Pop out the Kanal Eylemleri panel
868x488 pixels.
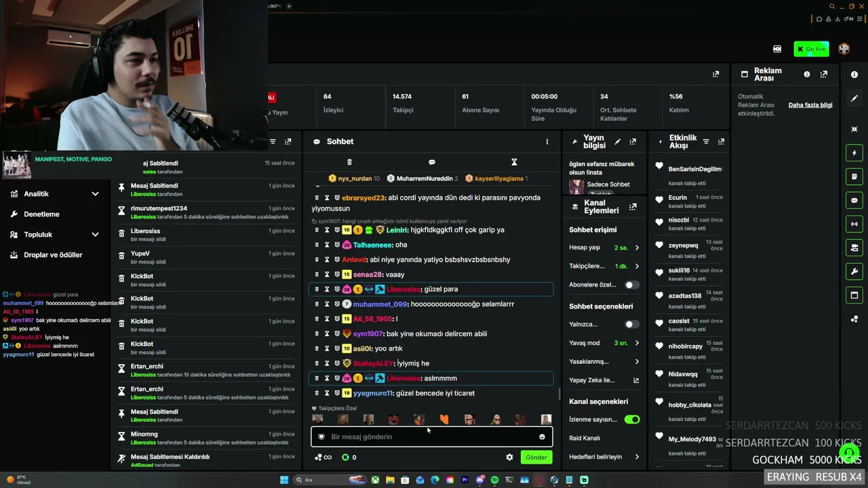[x=633, y=207]
